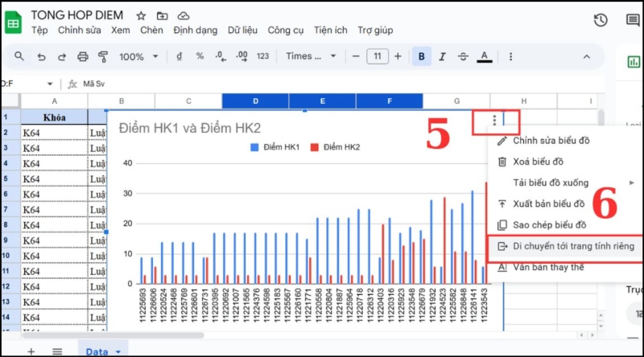Screen dimensions: 644x357
Task: Open the Chỉnh sửa menu
Action: tap(79, 30)
